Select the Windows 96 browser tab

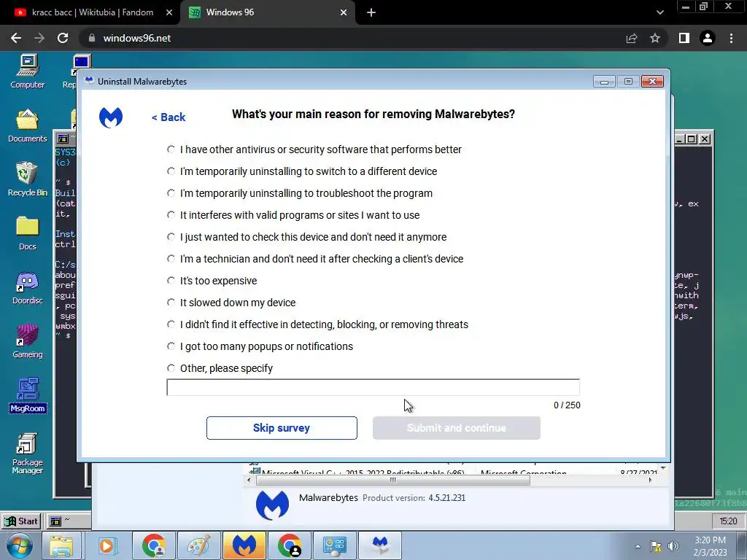click(x=267, y=12)
